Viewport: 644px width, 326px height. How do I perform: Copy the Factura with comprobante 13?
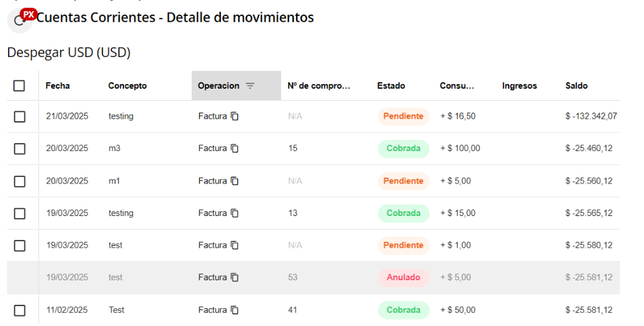tap(235, 213)
